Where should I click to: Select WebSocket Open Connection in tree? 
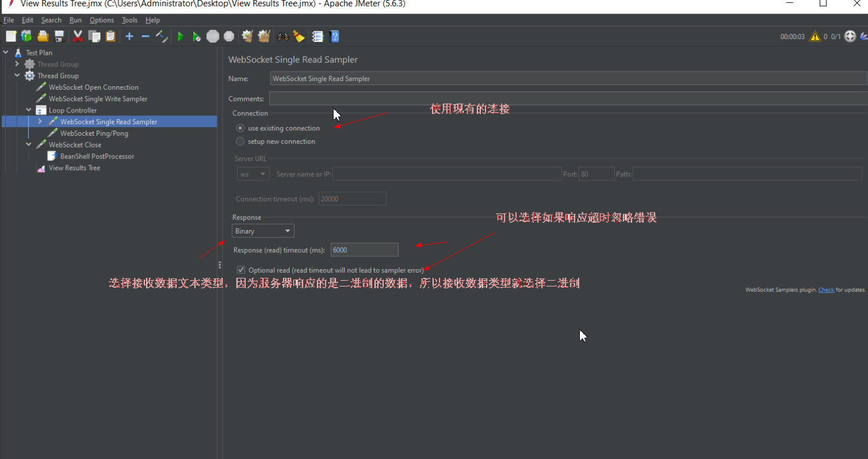[x=93, y=87]
